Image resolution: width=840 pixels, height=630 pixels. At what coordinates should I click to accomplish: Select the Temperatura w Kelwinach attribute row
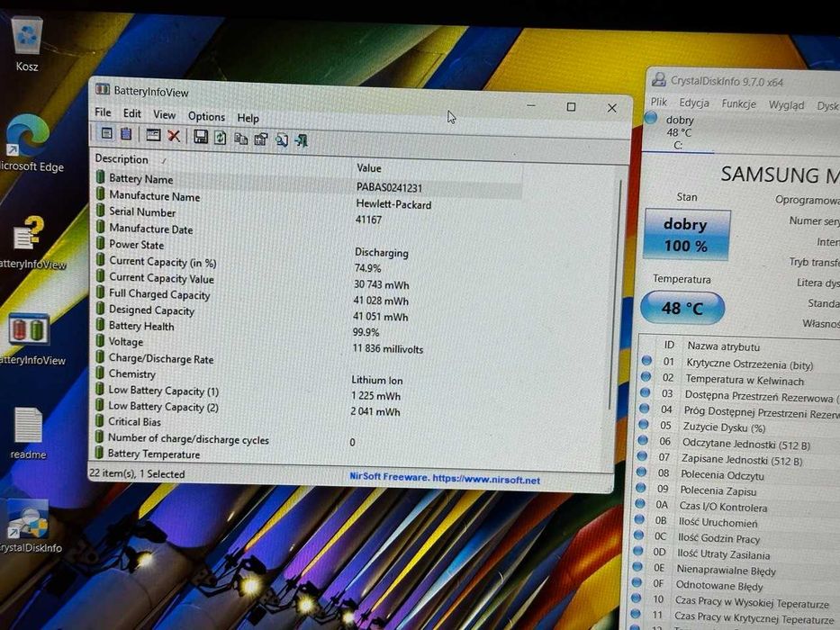tap(739, 380)
